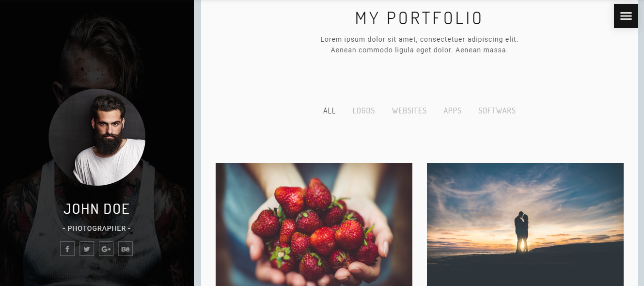Click the MY PORTFOLIO heading

[x=419, y=18]
